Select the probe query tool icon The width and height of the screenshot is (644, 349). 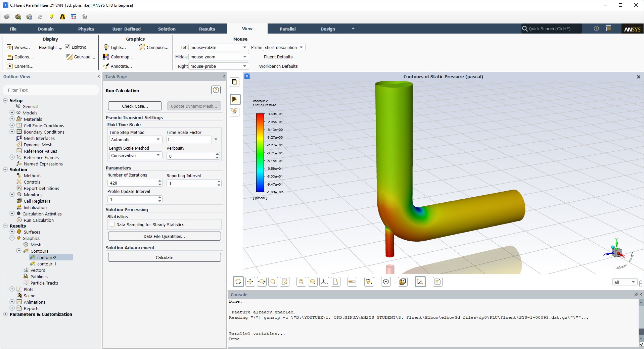click(285, 282)
